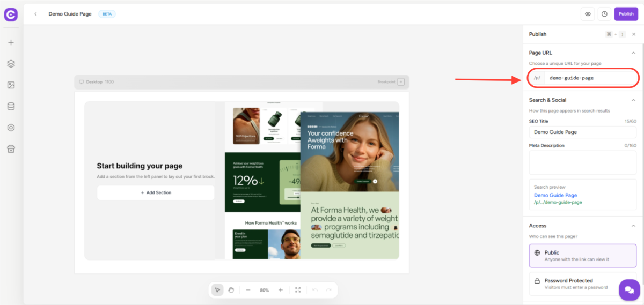
Task: Click the Meta Description text area
Action: [582, 162]
